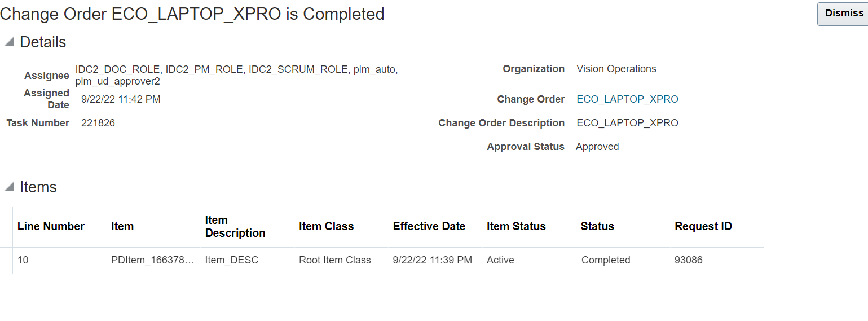Open the ECO_LAPTOP_XPRO change order link

tap(627, 99)
